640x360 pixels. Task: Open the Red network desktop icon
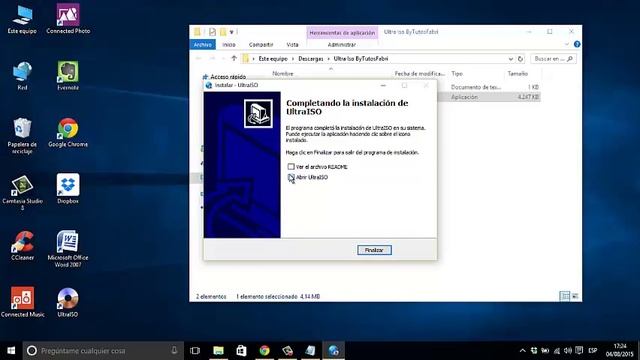tap(22, 76)
